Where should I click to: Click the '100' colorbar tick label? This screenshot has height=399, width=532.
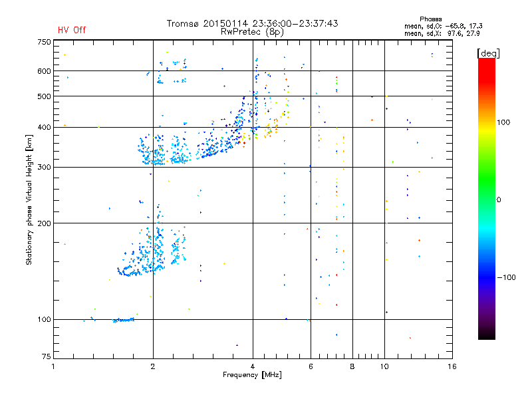pyautogui.click(x=503, y=122)
